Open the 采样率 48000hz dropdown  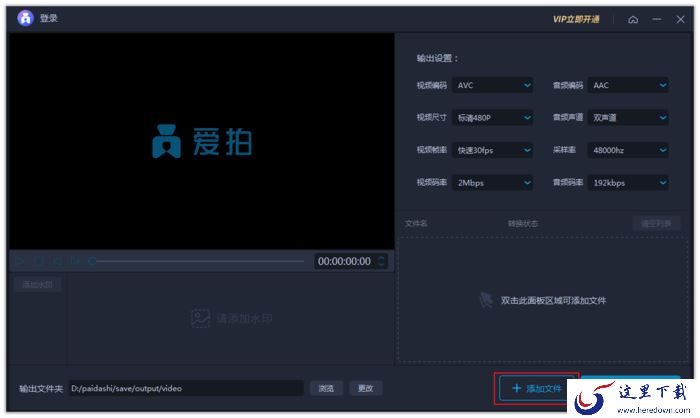(628, 150)
